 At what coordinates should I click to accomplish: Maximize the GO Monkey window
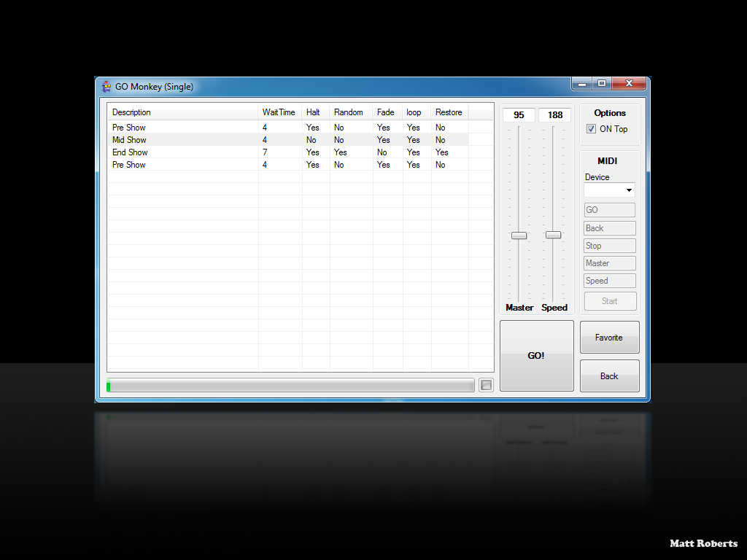601,84
